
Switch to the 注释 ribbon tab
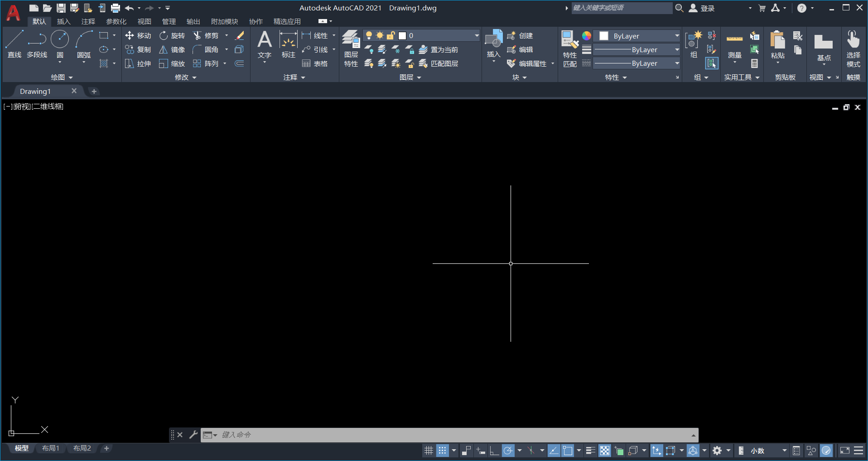(88, 21)
